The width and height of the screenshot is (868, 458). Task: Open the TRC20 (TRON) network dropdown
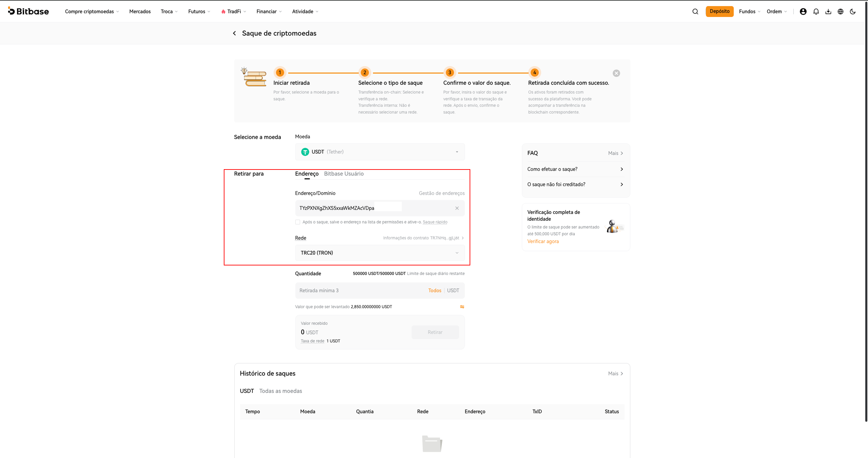380,253
